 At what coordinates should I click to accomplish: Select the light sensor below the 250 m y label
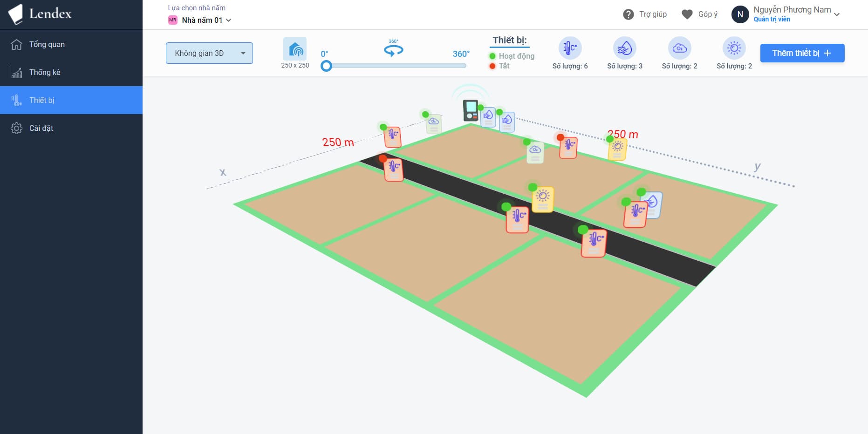(x=617, y=149)
